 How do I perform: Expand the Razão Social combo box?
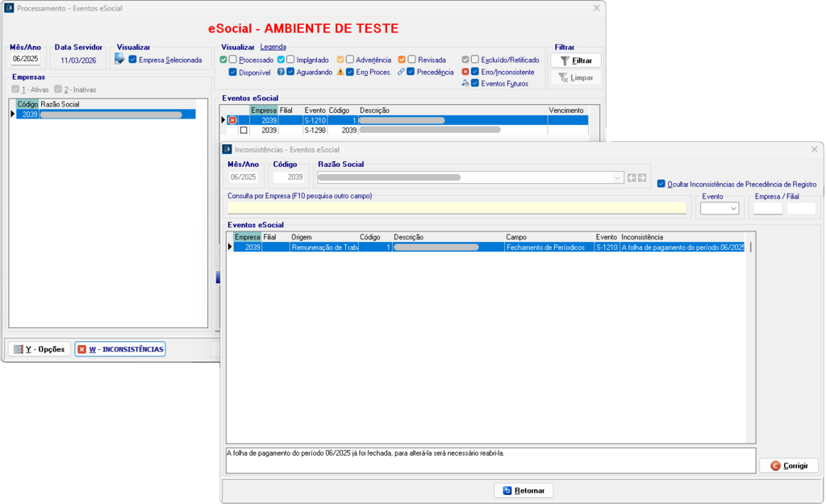point(618,177)
